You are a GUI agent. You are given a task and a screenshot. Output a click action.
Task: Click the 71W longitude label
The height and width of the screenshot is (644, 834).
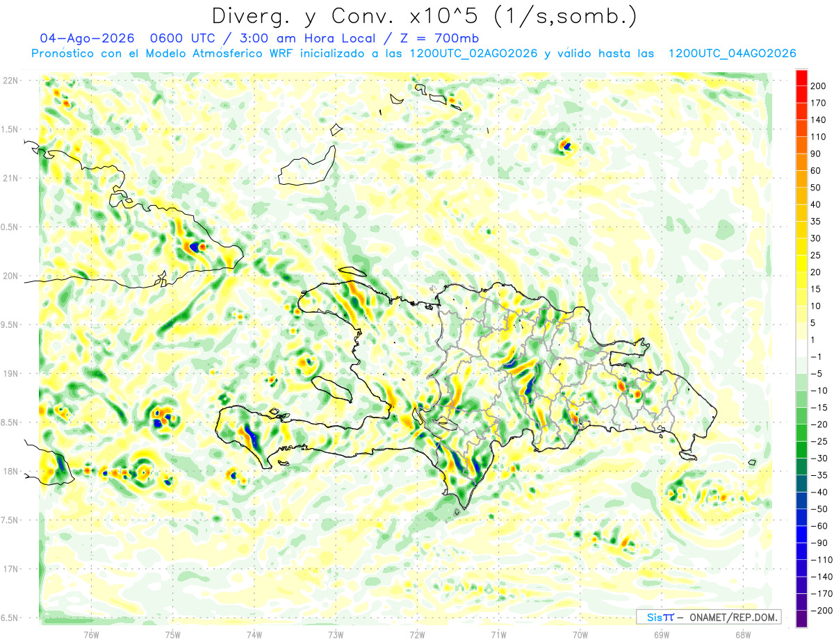498,635
